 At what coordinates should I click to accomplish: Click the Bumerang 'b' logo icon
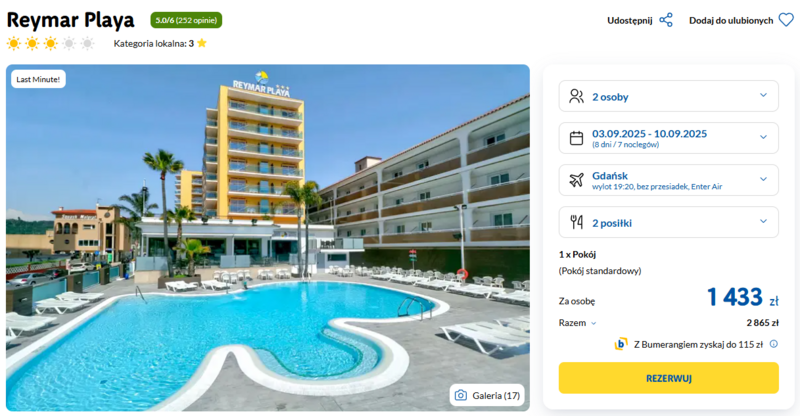pyautogui.click(x=621, y=344)
